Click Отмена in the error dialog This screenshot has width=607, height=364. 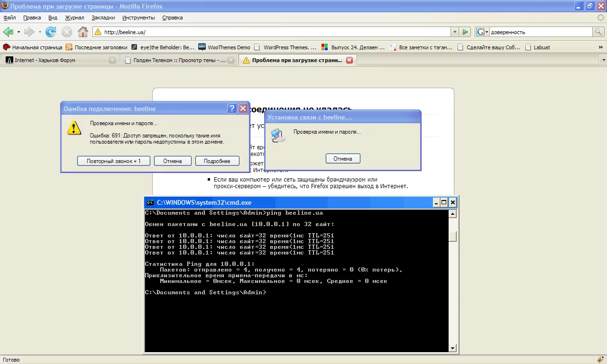click(173, 161)
